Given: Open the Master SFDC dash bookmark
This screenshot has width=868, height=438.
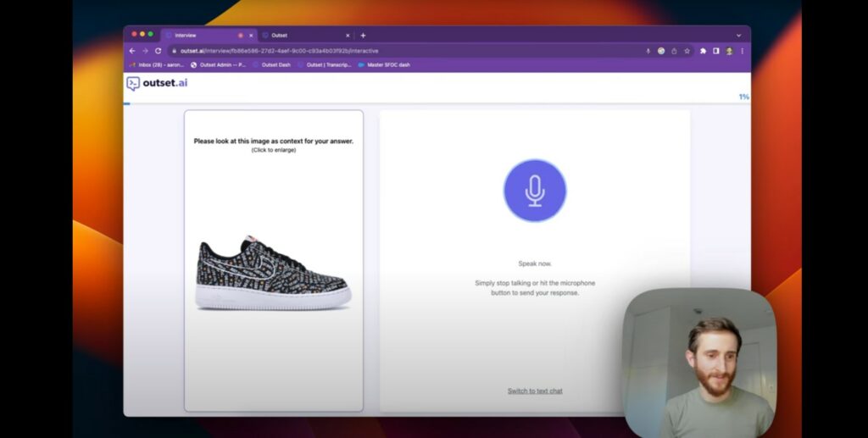Looking at the screenshot, I should [384, 64].
